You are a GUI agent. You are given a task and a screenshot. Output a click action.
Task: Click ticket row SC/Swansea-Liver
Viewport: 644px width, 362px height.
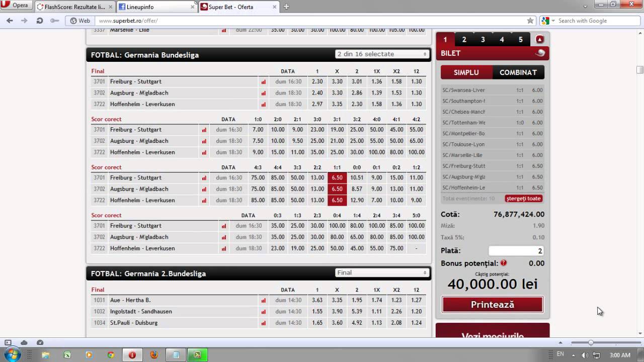493,90
